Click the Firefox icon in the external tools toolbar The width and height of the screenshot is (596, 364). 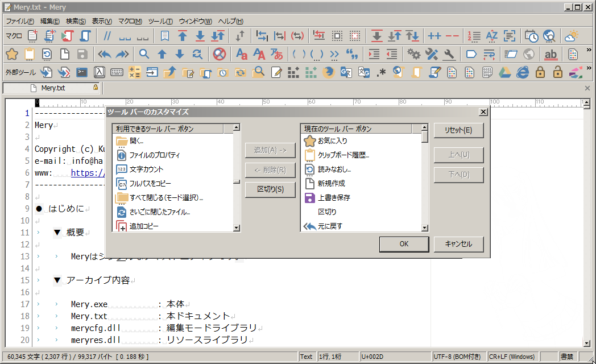pyautogui.click(x=328, y=72)
